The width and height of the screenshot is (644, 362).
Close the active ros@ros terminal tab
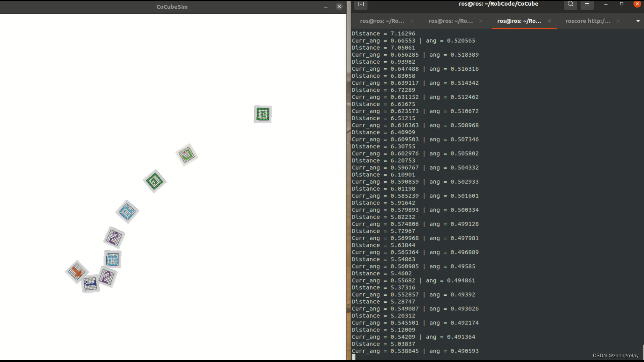(x=549, y=21)
